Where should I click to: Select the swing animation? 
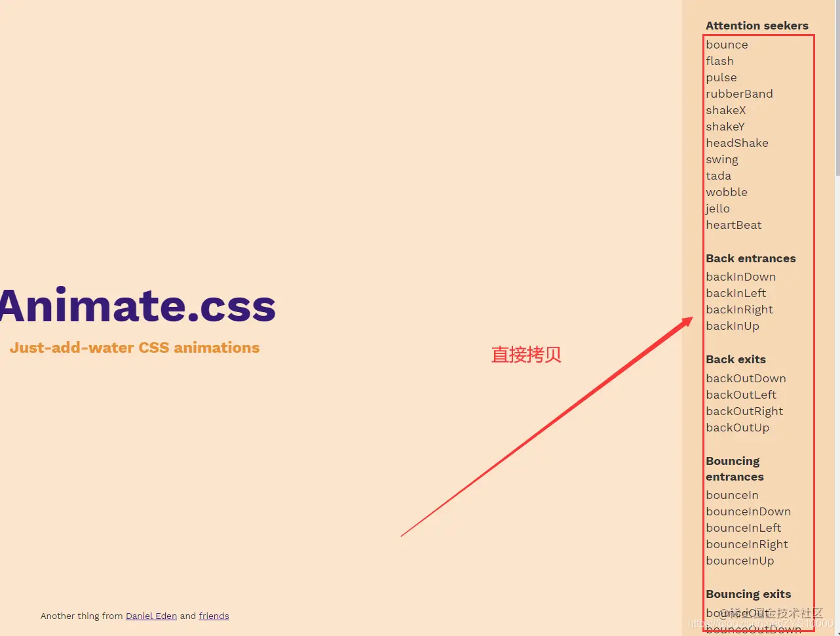click(x=722, y=159)
